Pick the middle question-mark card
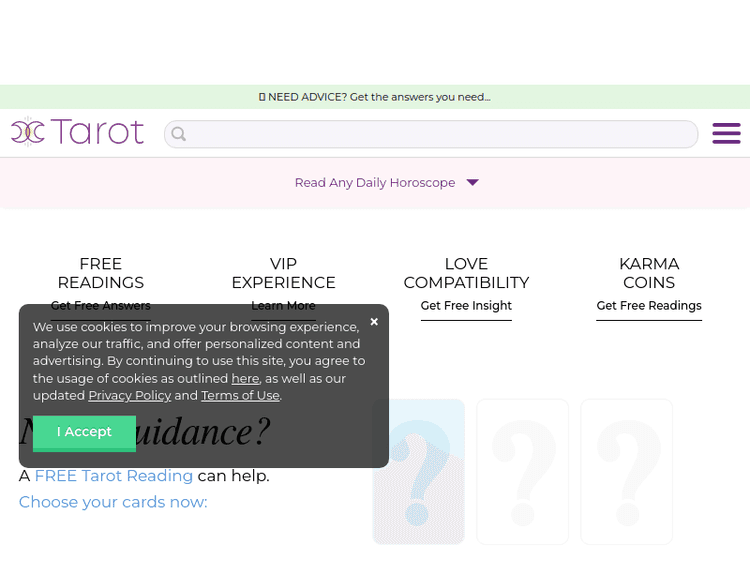Image resolution: width=750 pixels, height=563 pixels. 523,472
